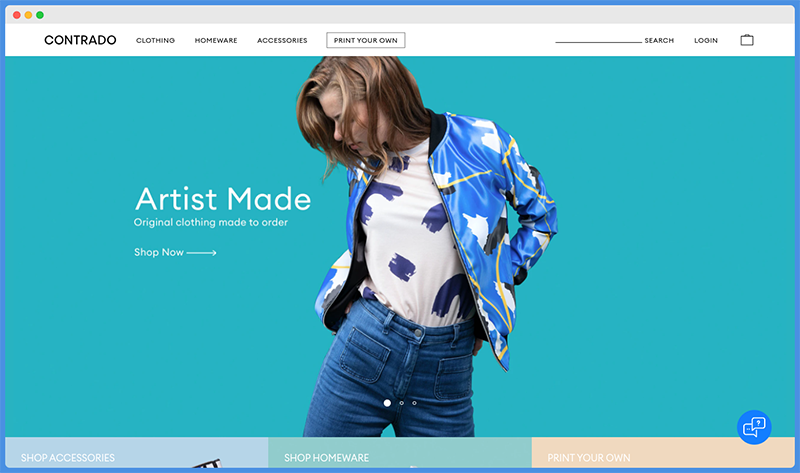The image size is (800, 473).
Task: Select the second carousel slide dot
Action: 402,403
